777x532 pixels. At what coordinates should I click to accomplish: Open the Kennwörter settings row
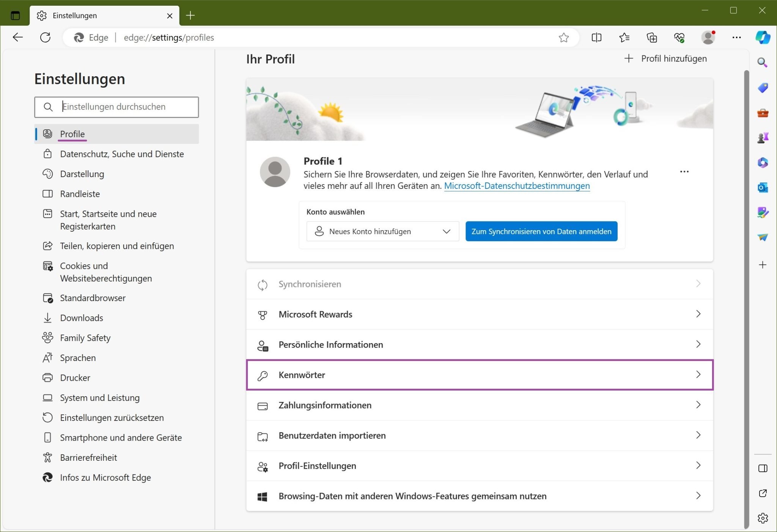[480, 375]
